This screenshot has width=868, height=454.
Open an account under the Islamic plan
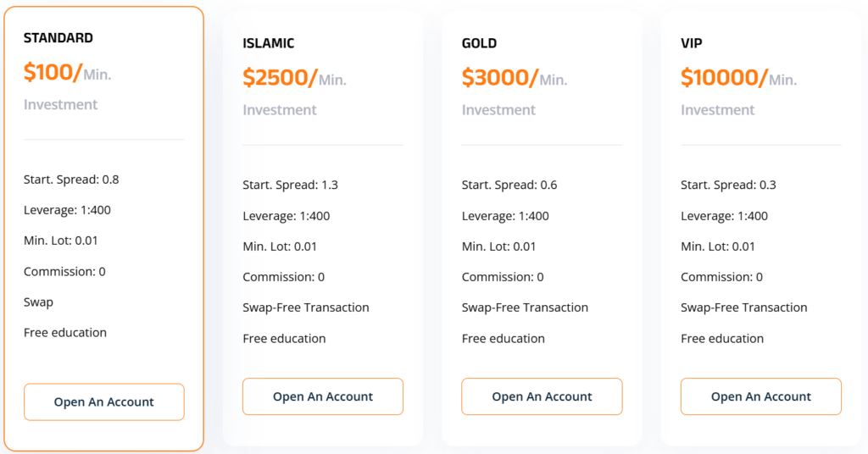coord(323,396)
